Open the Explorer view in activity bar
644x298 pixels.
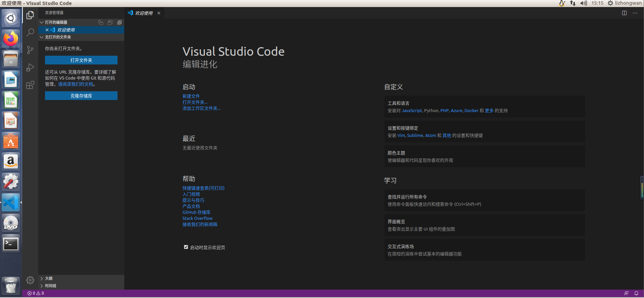coord(30,15)
